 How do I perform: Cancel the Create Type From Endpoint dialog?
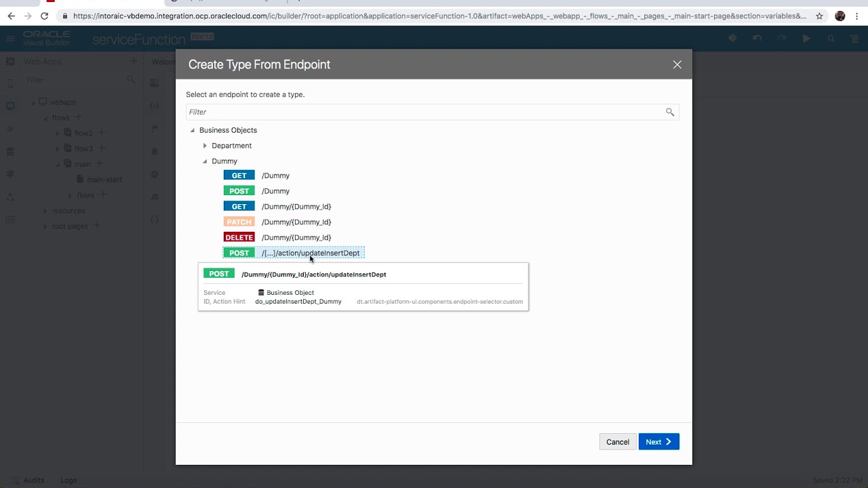(618, 442)
